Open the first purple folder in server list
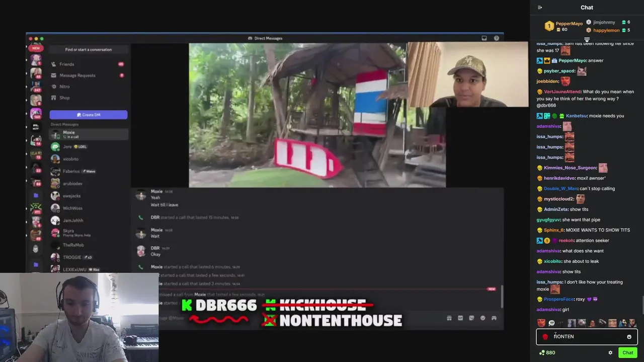This screenshot has height=362, width=644. [36, 195]
